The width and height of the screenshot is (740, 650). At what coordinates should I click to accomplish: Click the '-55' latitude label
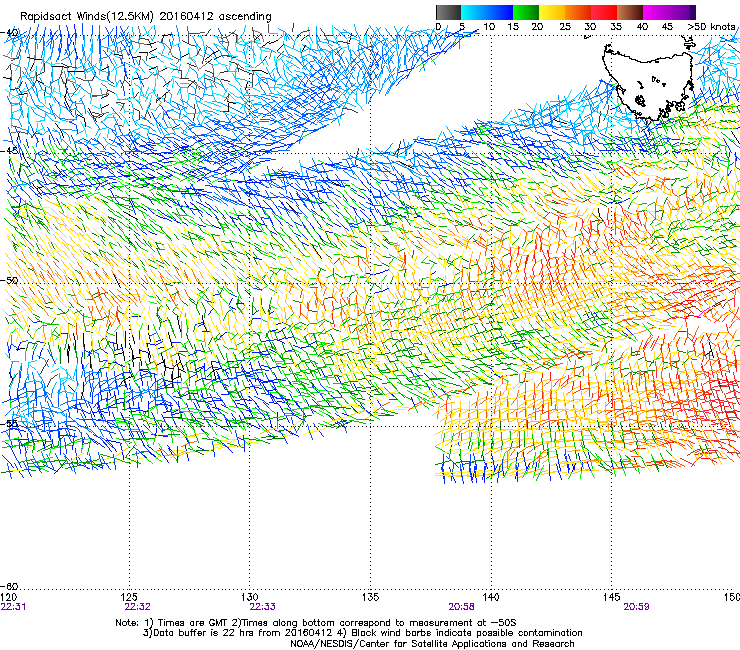pyautogui.click(x=10, y=423)
